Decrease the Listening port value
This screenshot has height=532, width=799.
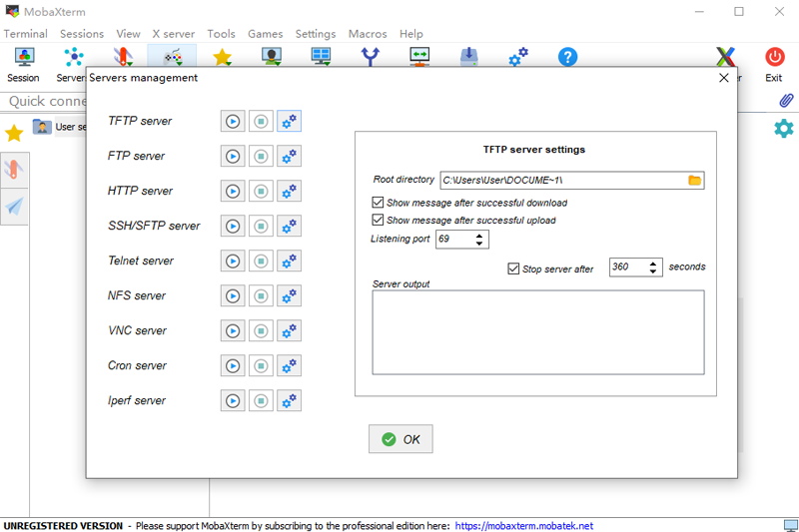(x=480, y=244)
